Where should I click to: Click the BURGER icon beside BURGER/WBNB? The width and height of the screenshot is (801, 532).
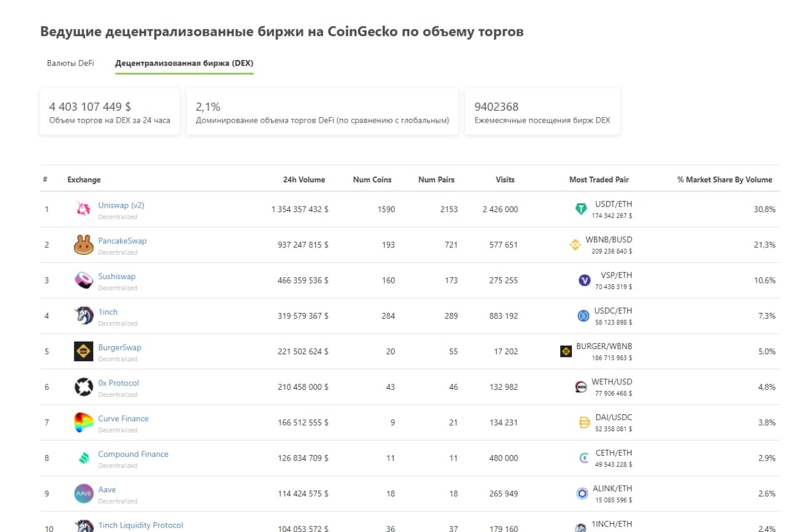click(x=566, y=352)
